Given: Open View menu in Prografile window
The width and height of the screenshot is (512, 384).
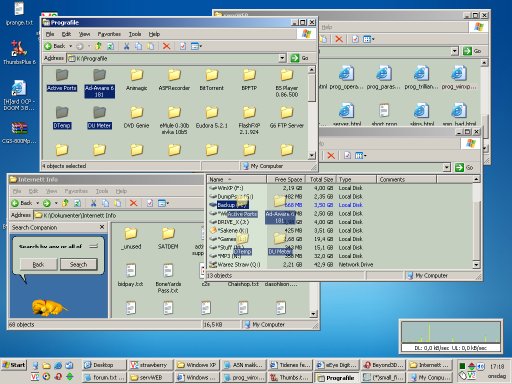Looking at the screenshot, I should 84,34.
